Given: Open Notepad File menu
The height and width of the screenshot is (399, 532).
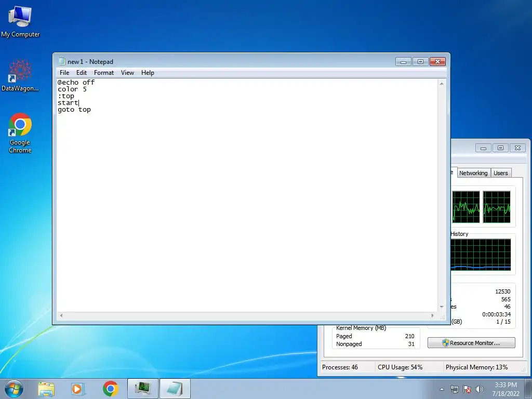Looking at the screenshot, I should click(x=64, y=73).
